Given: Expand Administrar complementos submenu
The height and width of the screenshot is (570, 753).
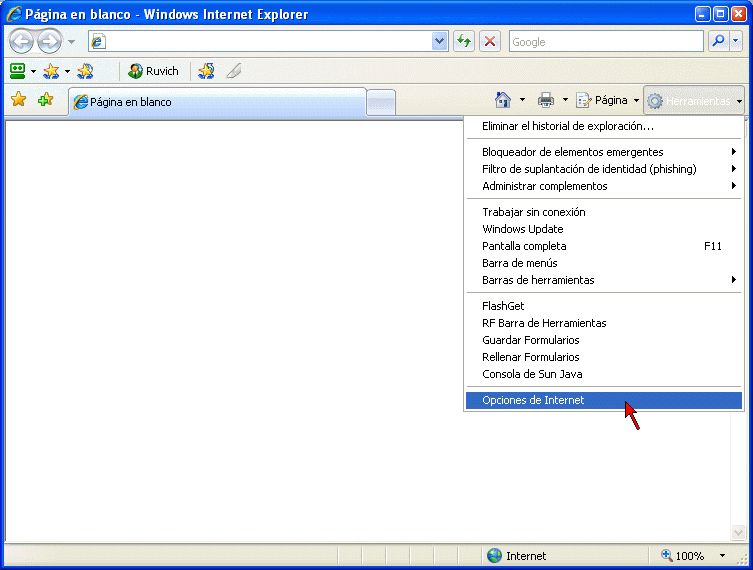Looking at the screenshot, I should [x=604, y=186].
